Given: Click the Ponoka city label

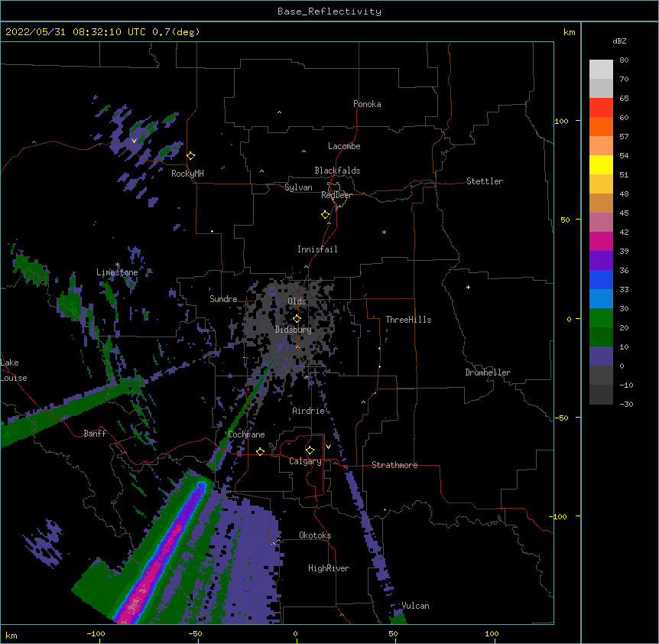Looking at the screenshot, I should (x=367, y=104).
